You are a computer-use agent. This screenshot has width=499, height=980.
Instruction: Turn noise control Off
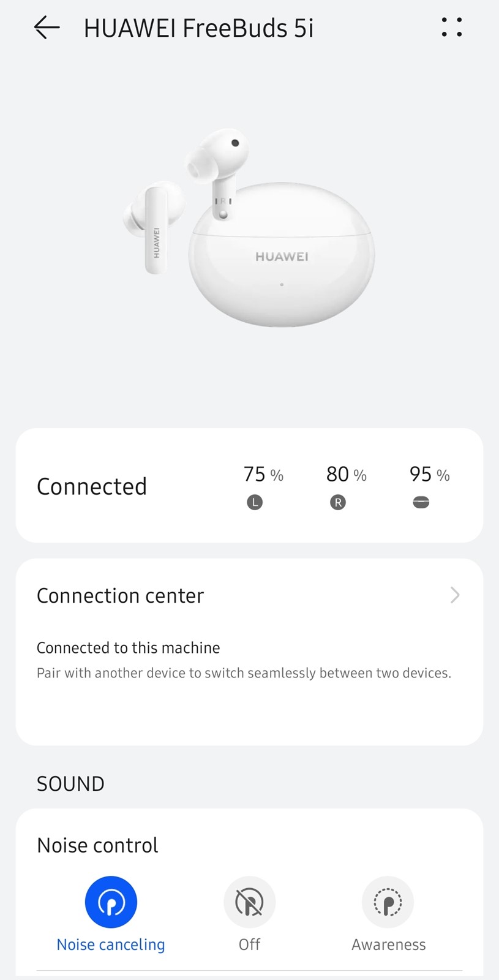[250, 902]
